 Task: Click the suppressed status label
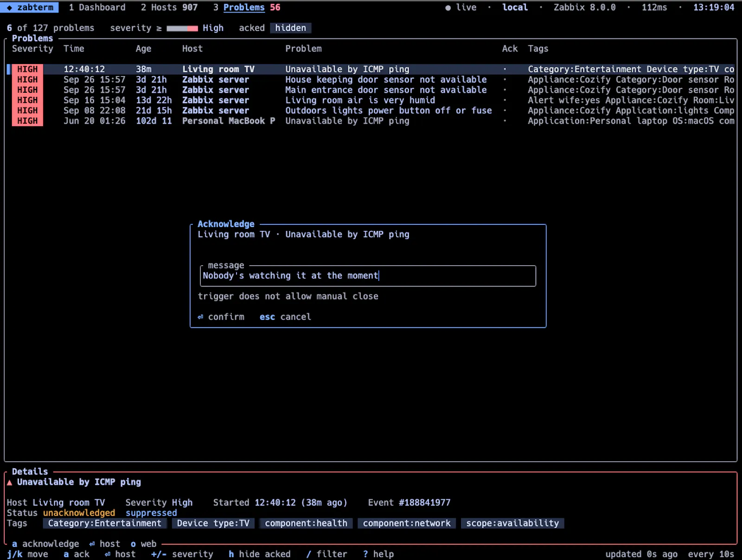151,513
